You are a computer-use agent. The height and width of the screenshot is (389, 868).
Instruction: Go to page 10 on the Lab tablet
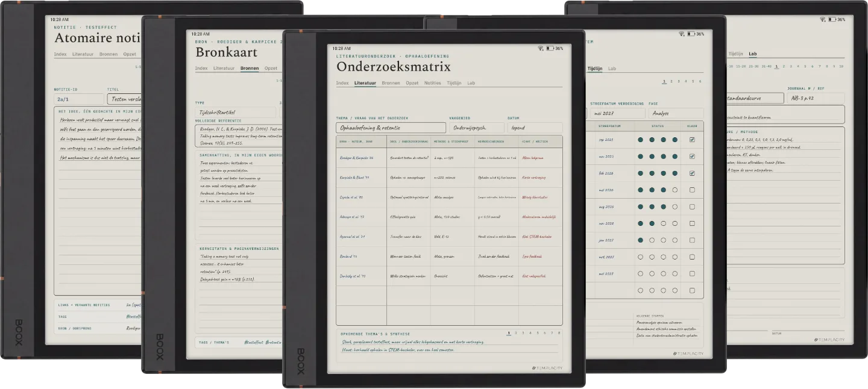(841, 66)
